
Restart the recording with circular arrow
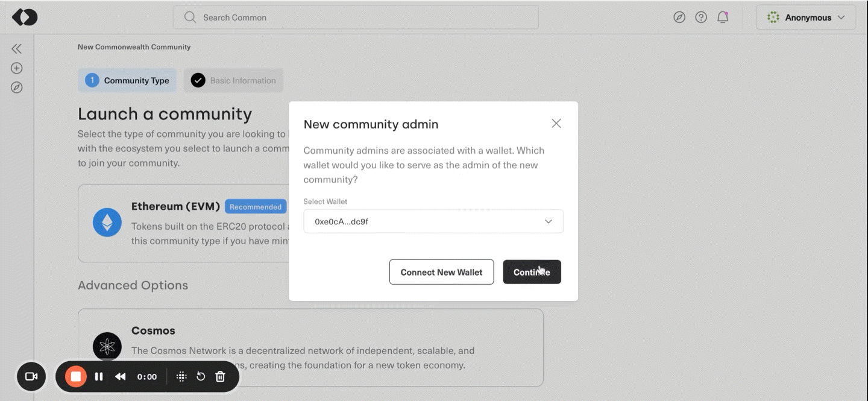[201, 377]
